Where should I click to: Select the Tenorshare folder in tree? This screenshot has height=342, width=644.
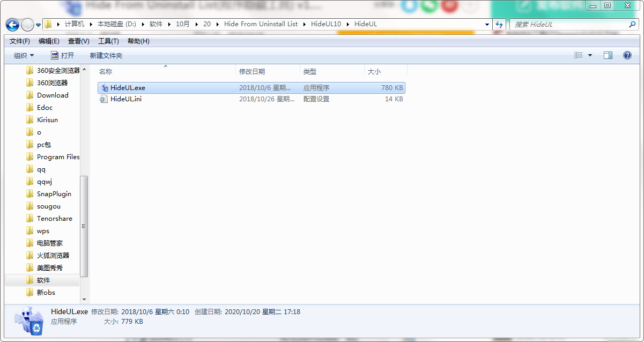(49, 218)
